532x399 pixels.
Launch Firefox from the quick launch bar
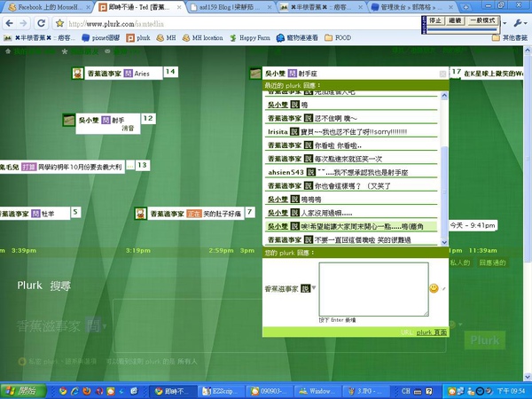pos(87,391)
